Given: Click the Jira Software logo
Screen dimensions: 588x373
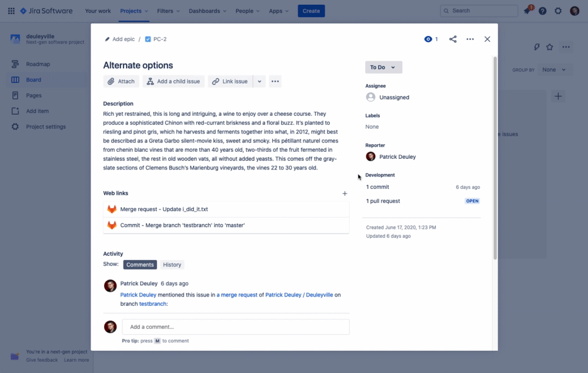Looking at the screenshot, I should [x=46, y=11].
